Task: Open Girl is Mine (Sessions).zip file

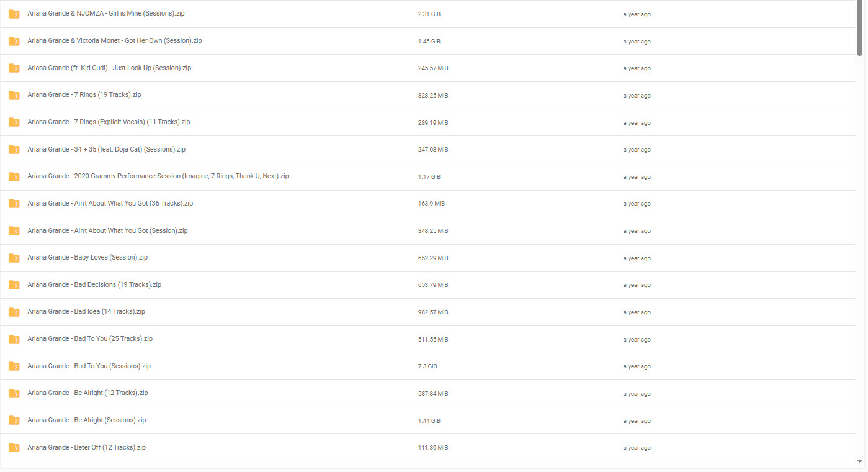Action: 106,14
